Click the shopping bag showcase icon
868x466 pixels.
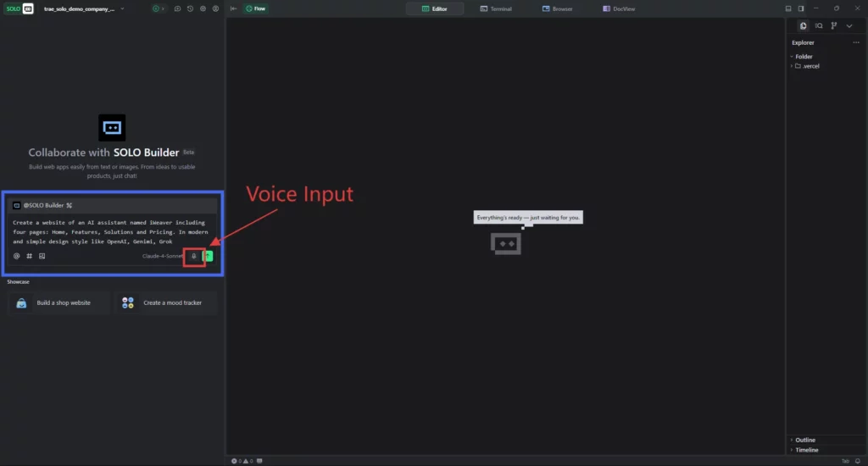coord(21,302)
